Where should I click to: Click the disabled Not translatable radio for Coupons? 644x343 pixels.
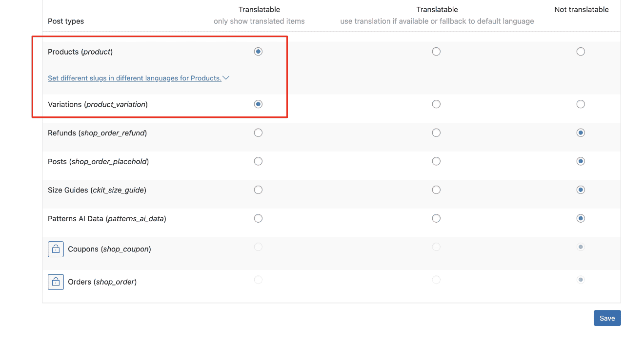[x=581, y=247]
